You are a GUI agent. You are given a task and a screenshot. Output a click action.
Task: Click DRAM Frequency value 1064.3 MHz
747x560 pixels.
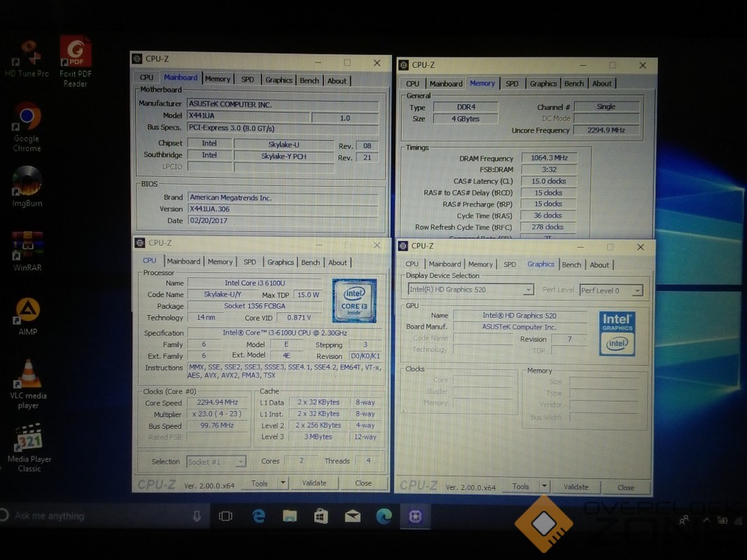[x=549, y=157]
